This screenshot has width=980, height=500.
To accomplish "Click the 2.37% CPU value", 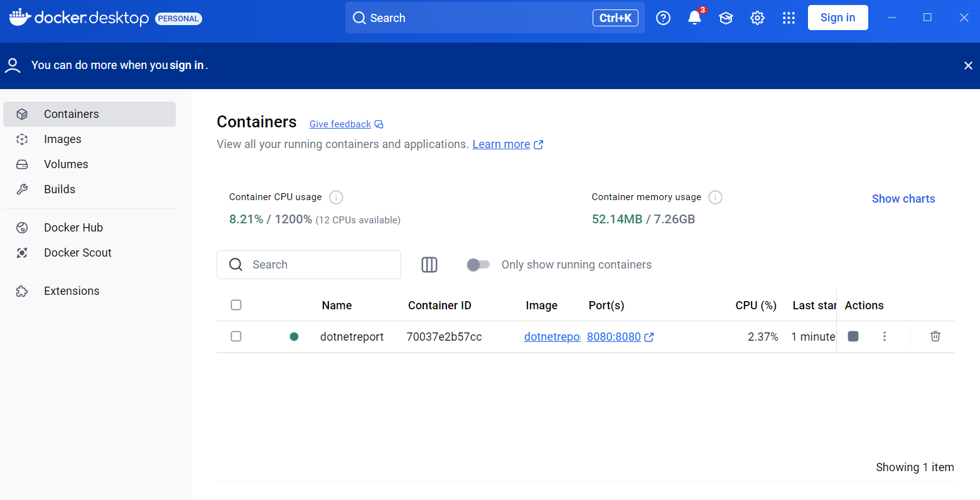I will click(x=763, y=337).
